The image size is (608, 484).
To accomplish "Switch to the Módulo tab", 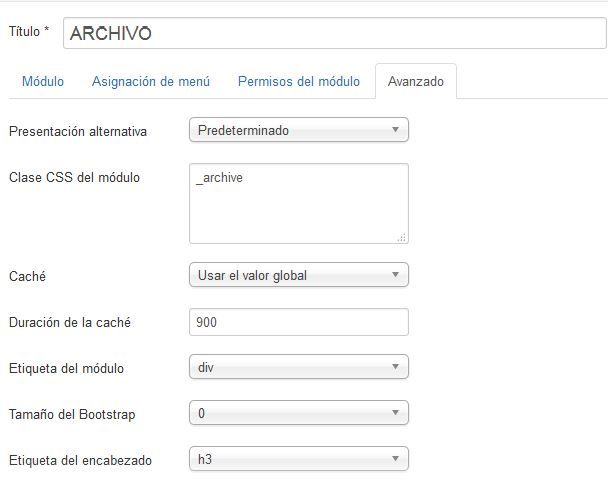I will (x=43, y=81).
